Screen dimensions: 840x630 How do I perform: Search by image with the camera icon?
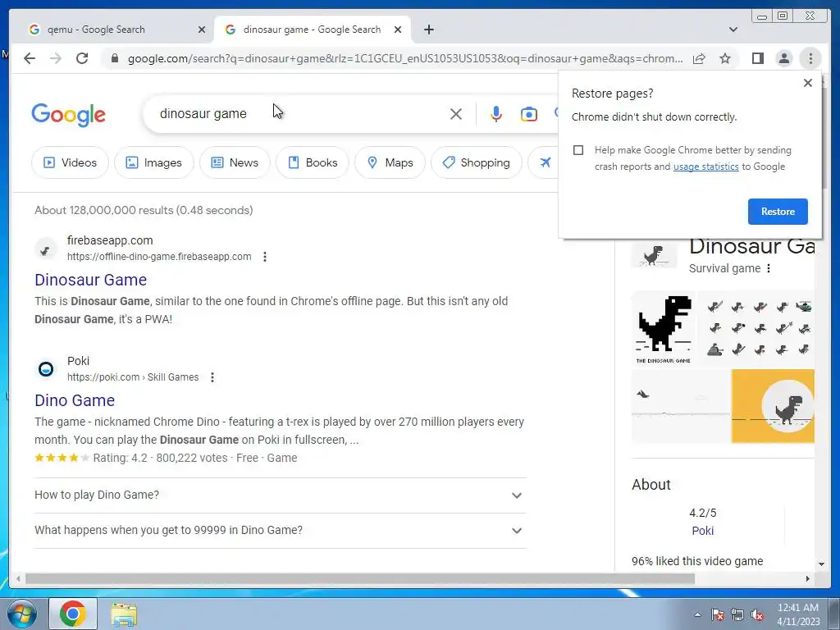tap(529, 113)
